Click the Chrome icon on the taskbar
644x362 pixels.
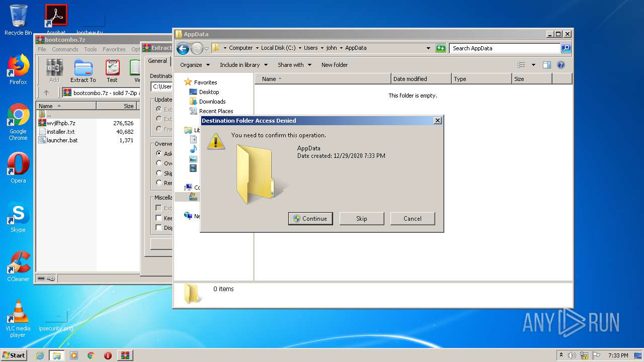coord(91,355)
